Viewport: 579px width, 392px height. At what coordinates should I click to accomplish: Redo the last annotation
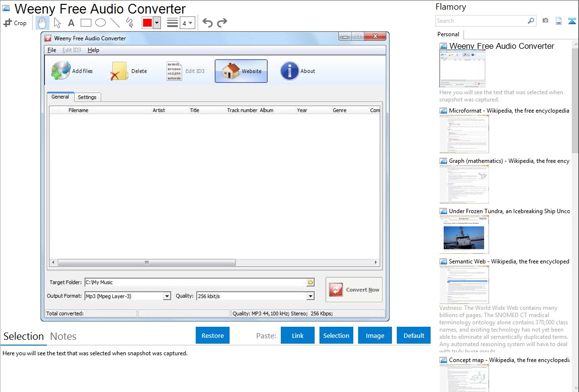(x=222, y=23)
